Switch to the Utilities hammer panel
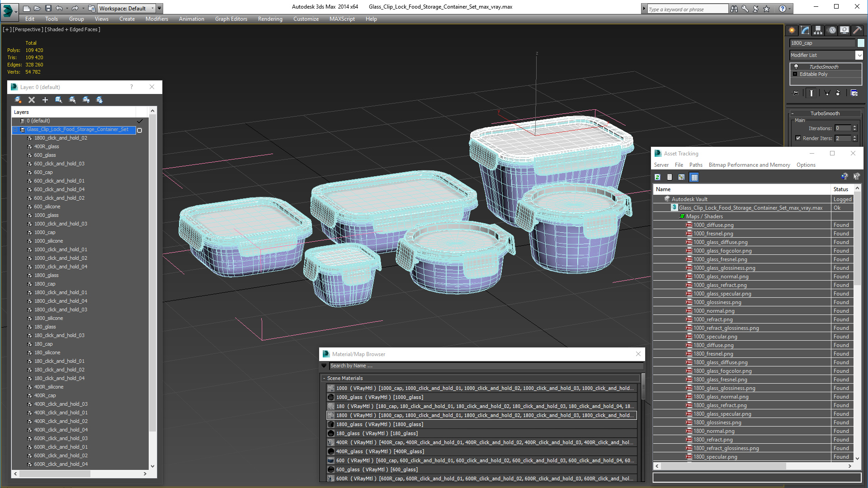868x488 pixels. coord(857,30)
